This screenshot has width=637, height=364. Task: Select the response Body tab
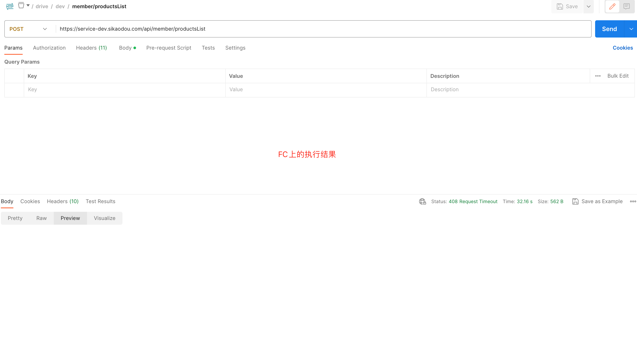click(x=7, y=201)
